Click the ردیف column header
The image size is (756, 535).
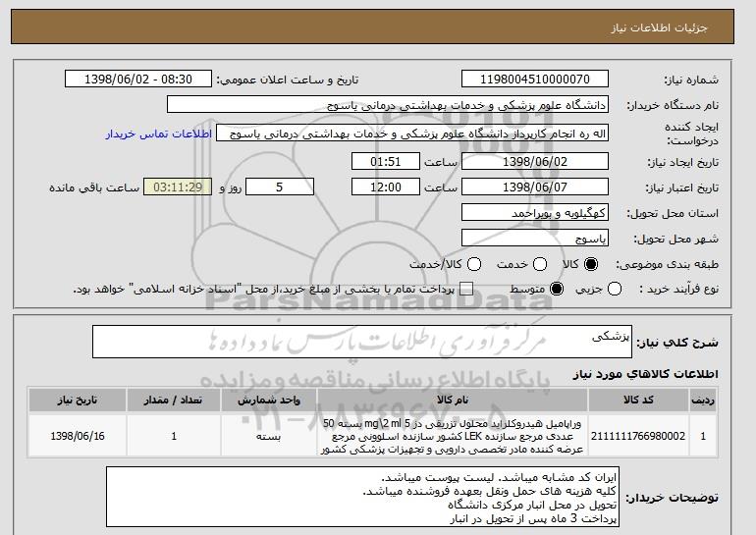[x=703, y=401]
